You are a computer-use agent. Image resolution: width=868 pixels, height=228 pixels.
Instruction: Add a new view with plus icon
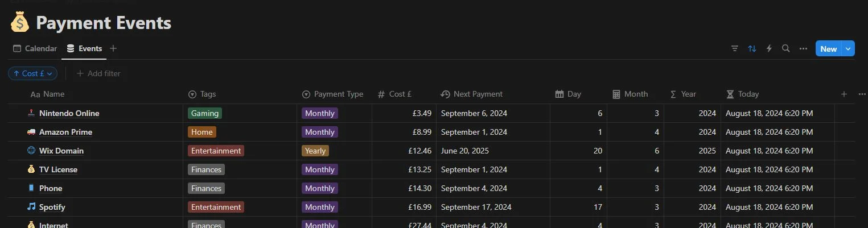coord(113,48)
